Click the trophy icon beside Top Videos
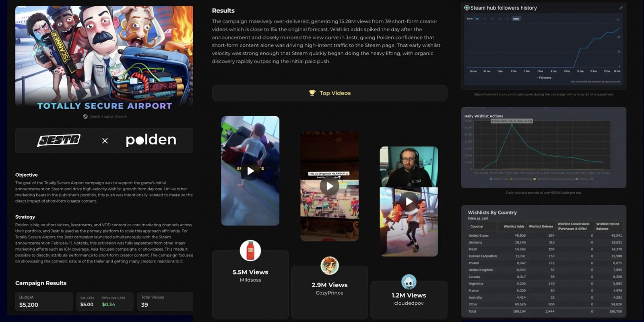The height and width of the screenshot is (322, 644). pyautogui.click(x=312, y=93)
